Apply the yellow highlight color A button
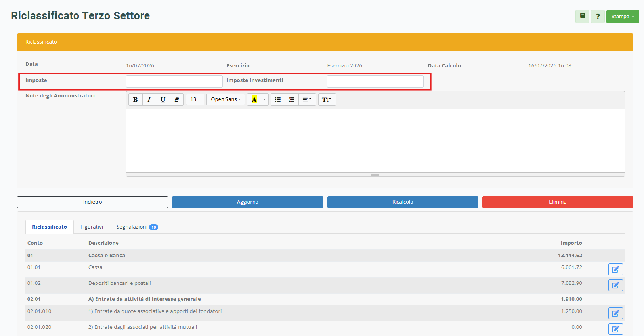 click(254, 99)
